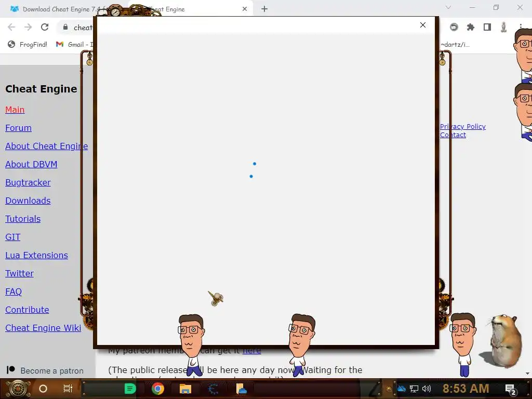
Task: Open the Chrome profile avatar
Action: pyautogui.click(x=504, y=27)
